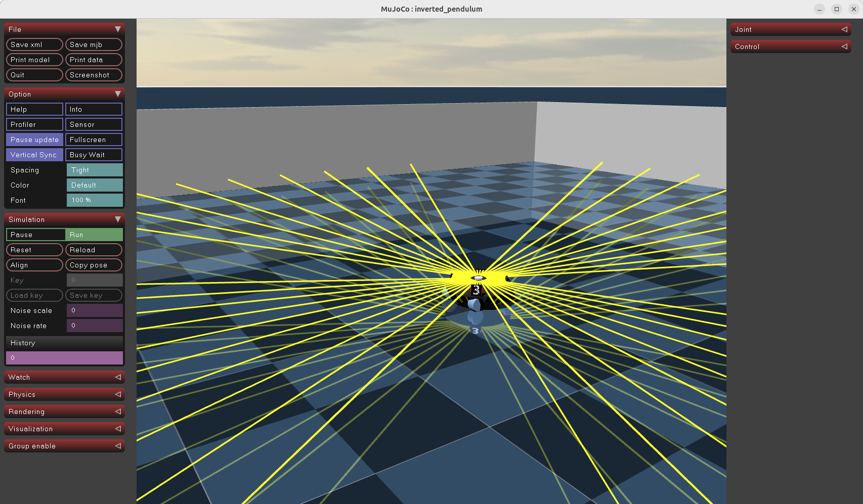The width and height of the screenshot is (863, 504).
Task: Click the Physics section arrow icon
Action: click(117, 394)
